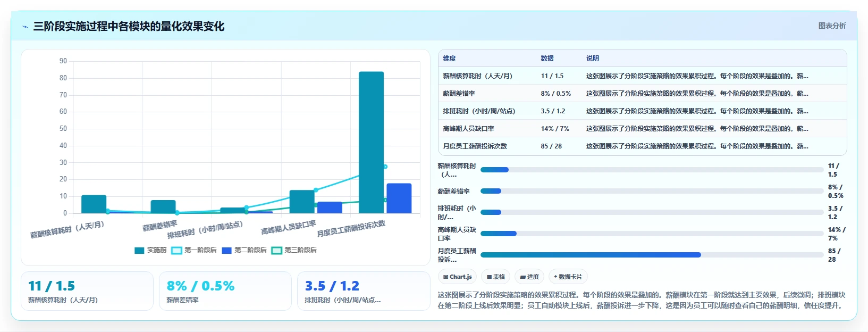The height and width of the screenshot is (332, 868).
Task: Click the 维度 column header
Action: tap(450, 59)
